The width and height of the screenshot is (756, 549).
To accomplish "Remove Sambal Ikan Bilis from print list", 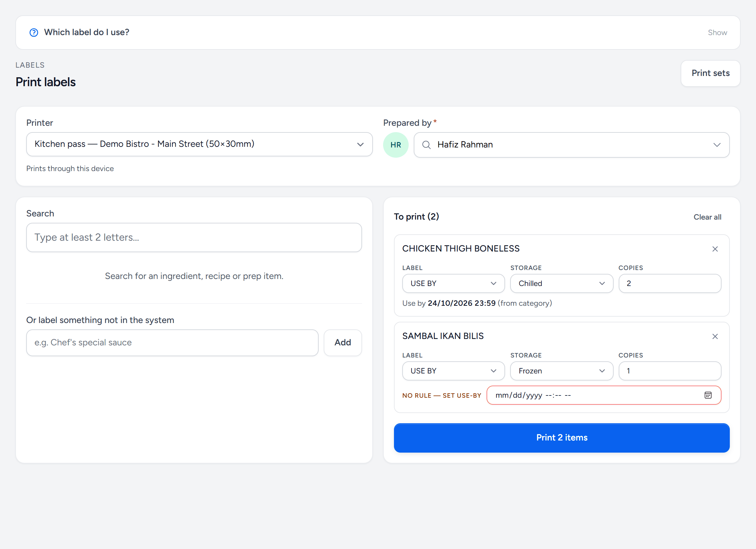I will pyautogui.click(x=715, y=336).
